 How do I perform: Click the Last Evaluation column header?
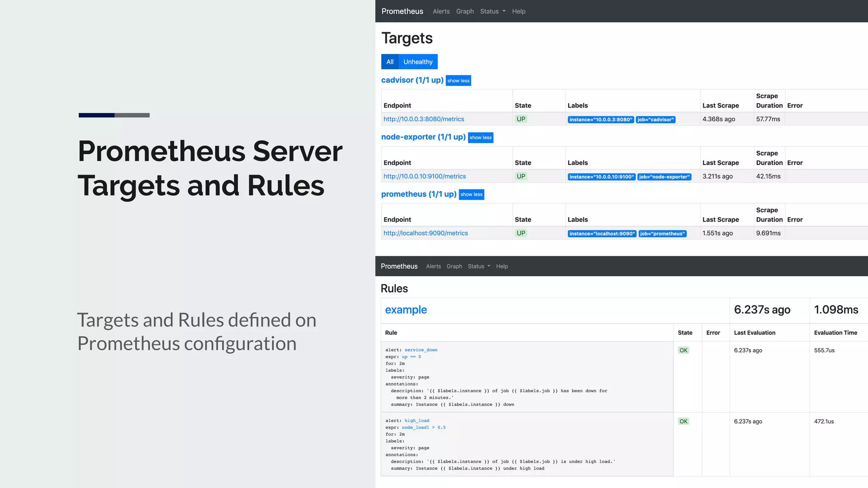755,333
